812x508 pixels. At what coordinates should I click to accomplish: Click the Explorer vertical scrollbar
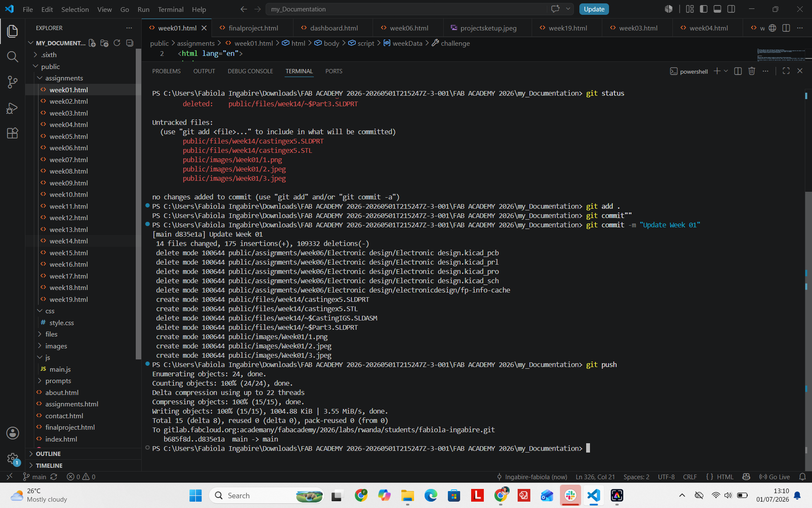138,203
